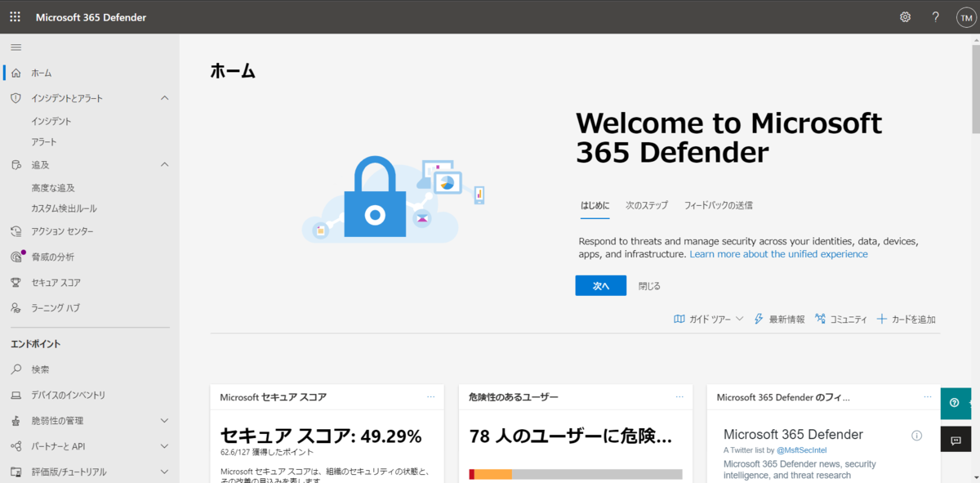The height and width of the screenshot is (483, 980).
Task: Open カスタム検出ルール in the sidebar
Action: point(64,208)
